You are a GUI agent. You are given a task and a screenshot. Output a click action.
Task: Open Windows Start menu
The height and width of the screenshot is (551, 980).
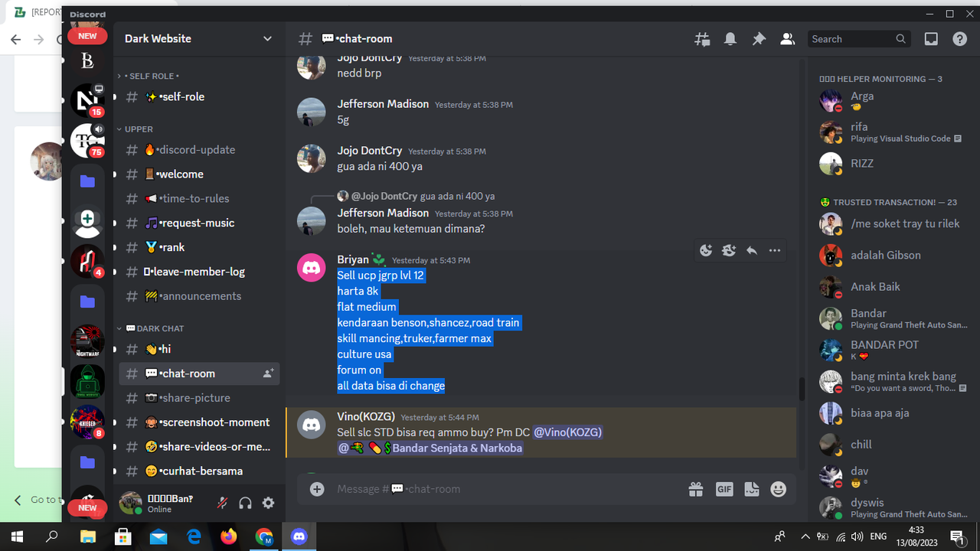[17, 536]
